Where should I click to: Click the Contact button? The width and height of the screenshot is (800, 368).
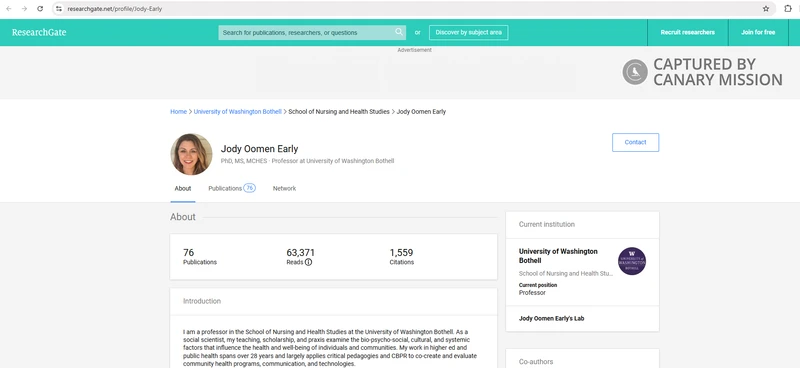[x=635, y=142]
